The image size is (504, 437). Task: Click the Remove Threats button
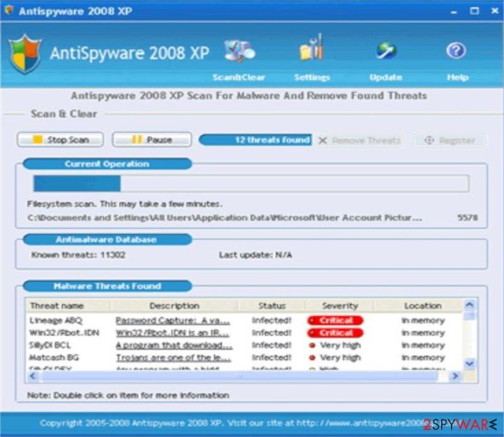359,141
